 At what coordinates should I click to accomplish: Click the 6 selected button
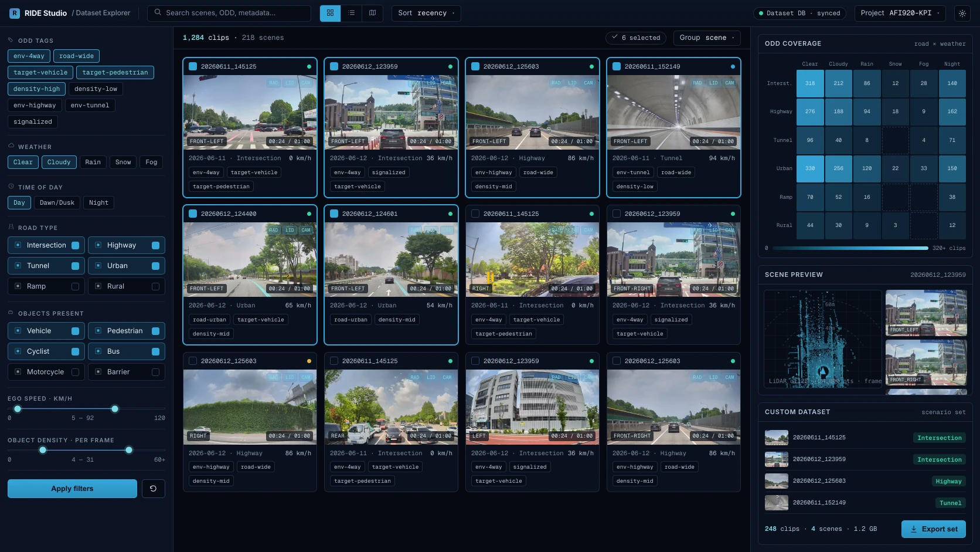(635, 38)
